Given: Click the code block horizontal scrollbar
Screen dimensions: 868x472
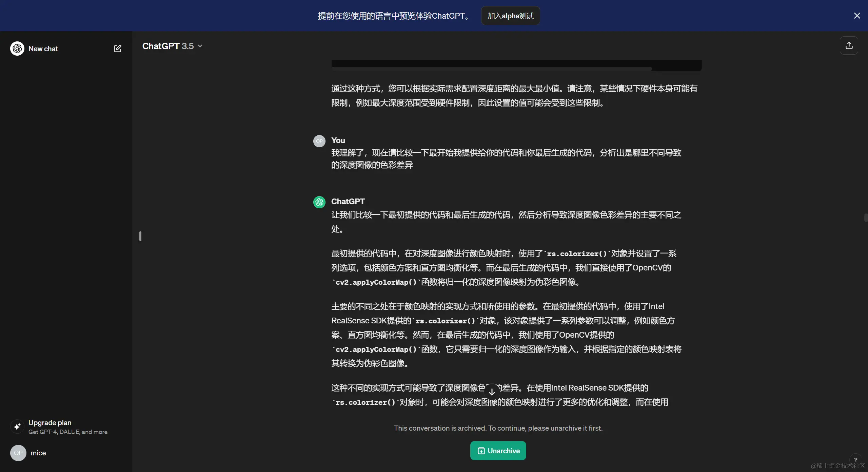Looking at the screenshot, I should [492, 69].
